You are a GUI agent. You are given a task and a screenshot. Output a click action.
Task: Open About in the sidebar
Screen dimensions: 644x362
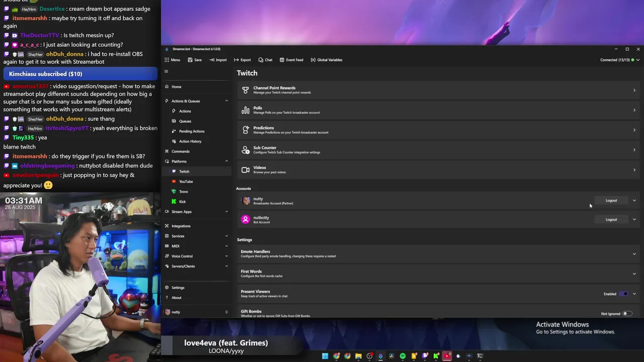(197, 298)
